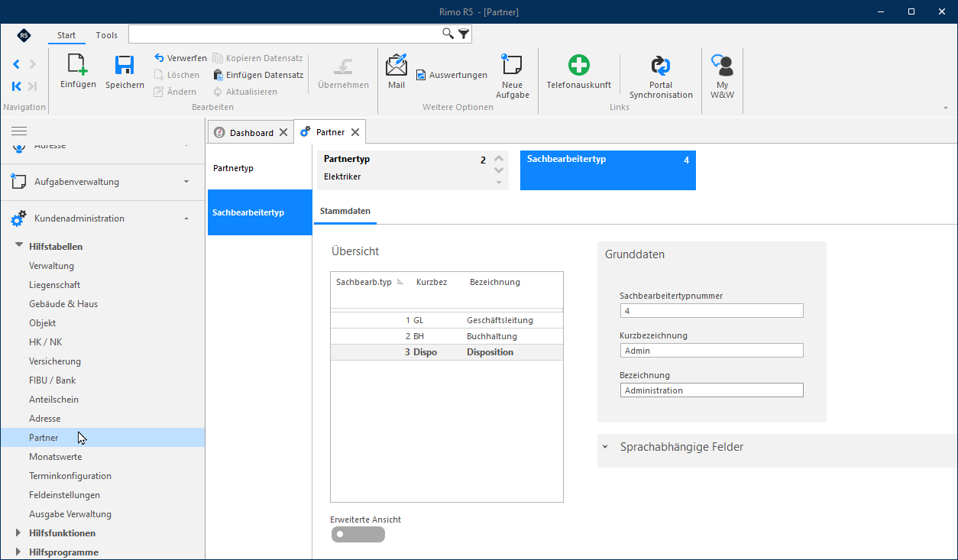
Task: Close the Dashboard tab
Action: [283, 132]
